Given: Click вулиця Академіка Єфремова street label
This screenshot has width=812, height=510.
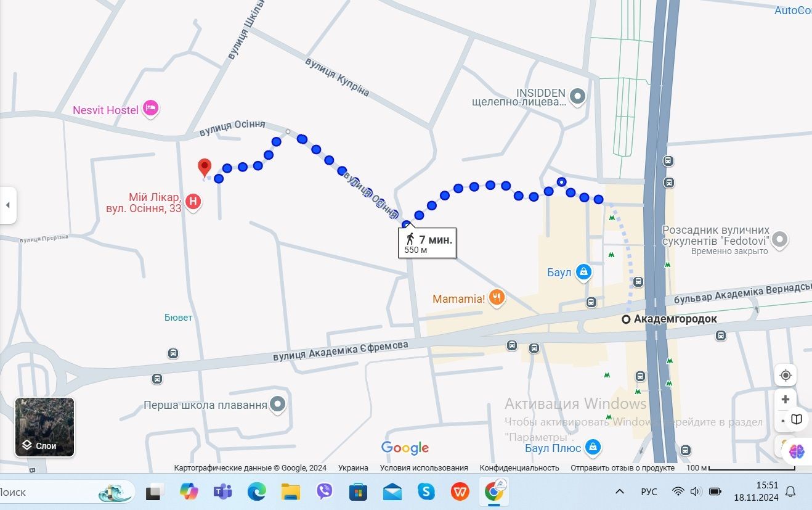Looking at the screenshot, I should pos(340,352).
